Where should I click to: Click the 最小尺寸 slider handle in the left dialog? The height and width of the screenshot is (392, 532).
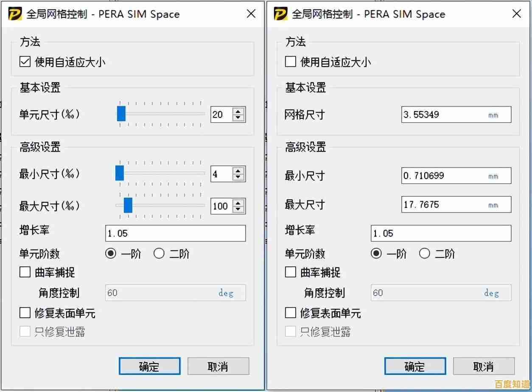pos(120,174)
